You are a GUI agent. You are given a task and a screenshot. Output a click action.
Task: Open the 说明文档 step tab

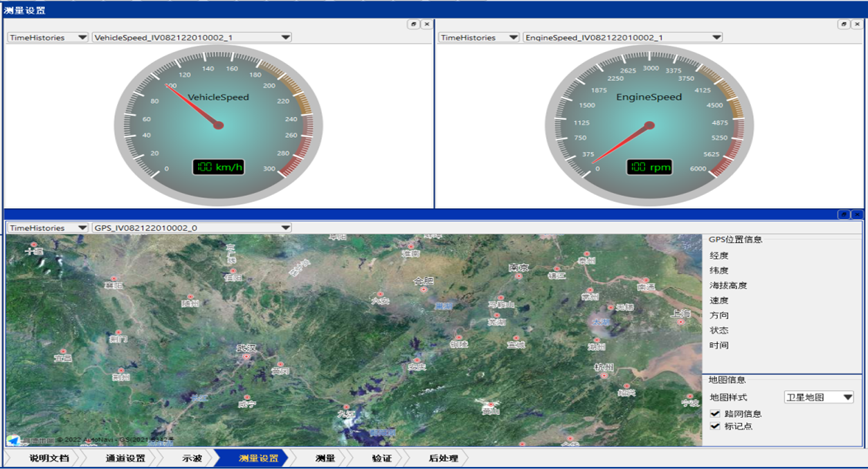[48, 458]
